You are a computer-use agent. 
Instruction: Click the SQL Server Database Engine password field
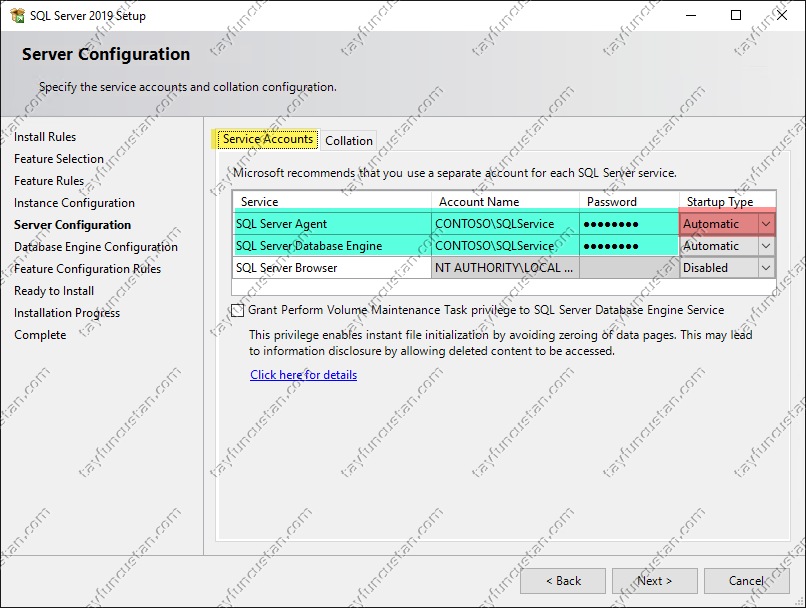629,246
